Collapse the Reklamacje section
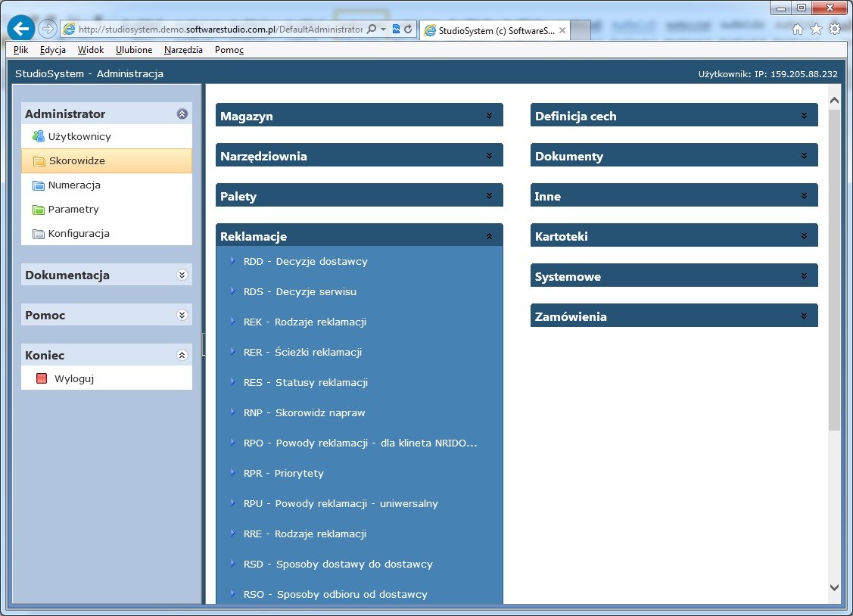853x616 pixels. pyautogui.click(x=489, y=237)
